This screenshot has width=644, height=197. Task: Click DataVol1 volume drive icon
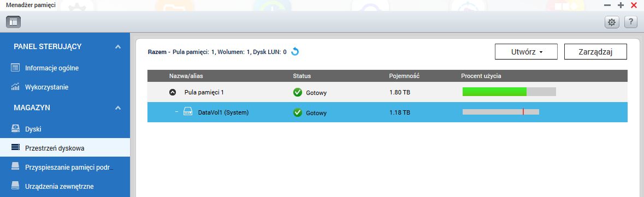pos(188,112)
